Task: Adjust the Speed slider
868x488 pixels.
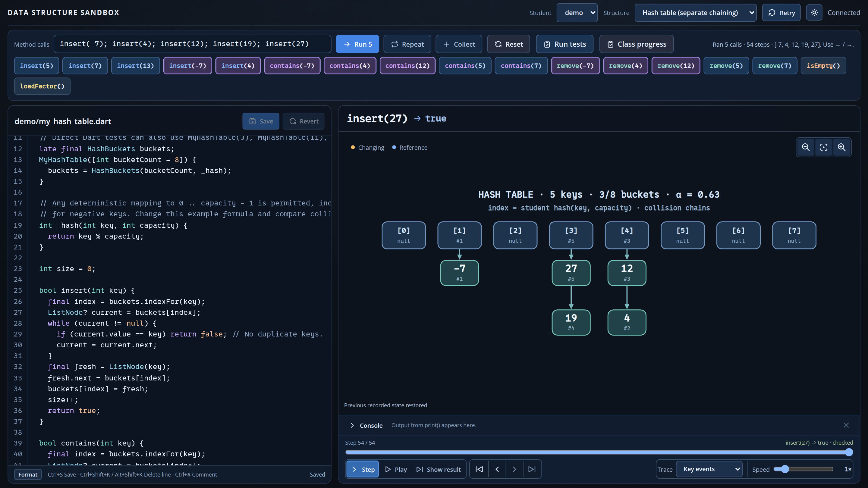Action: pyautogui.click(x=803, y=469)
